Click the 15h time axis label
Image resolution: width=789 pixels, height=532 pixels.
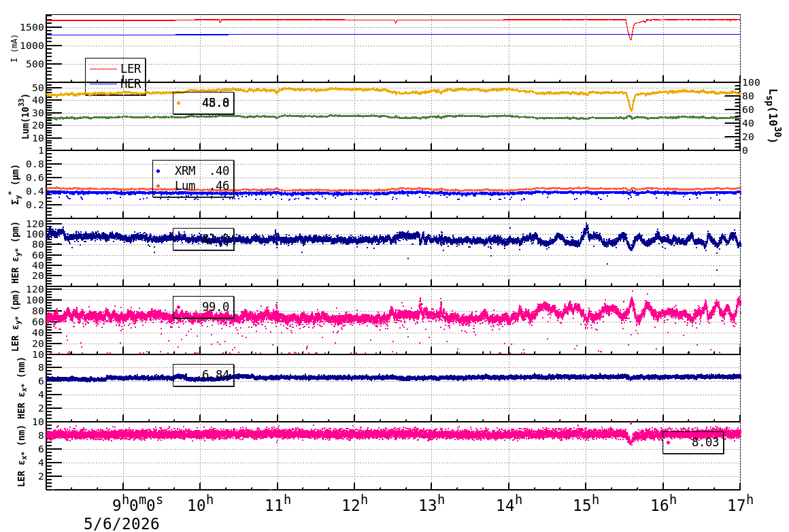(586, 503)
